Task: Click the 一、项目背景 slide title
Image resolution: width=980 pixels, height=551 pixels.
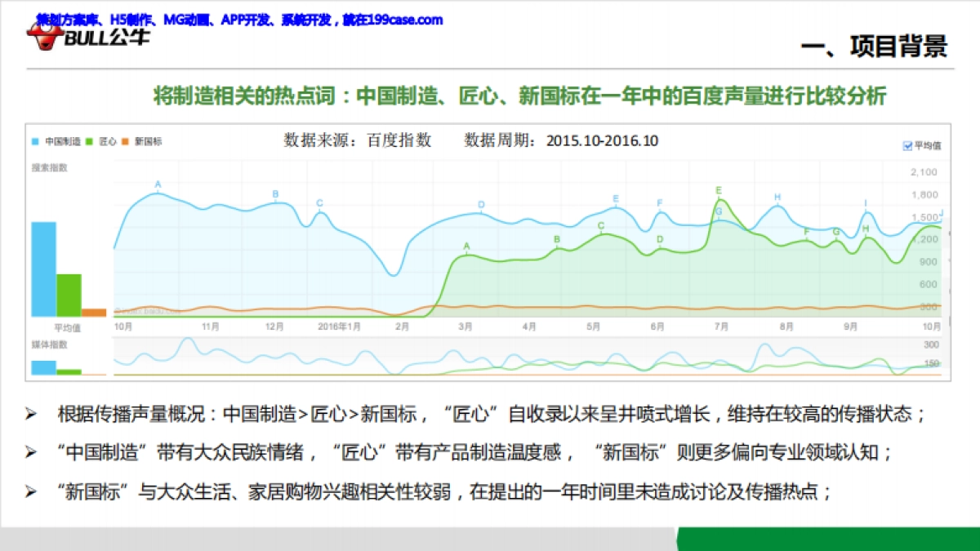Action: [873, 47]
